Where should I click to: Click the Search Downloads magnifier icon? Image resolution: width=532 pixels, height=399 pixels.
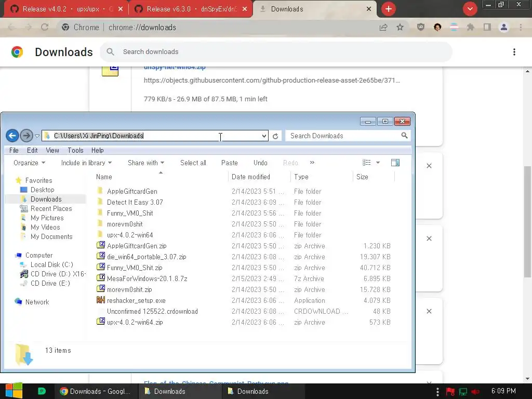404,136
